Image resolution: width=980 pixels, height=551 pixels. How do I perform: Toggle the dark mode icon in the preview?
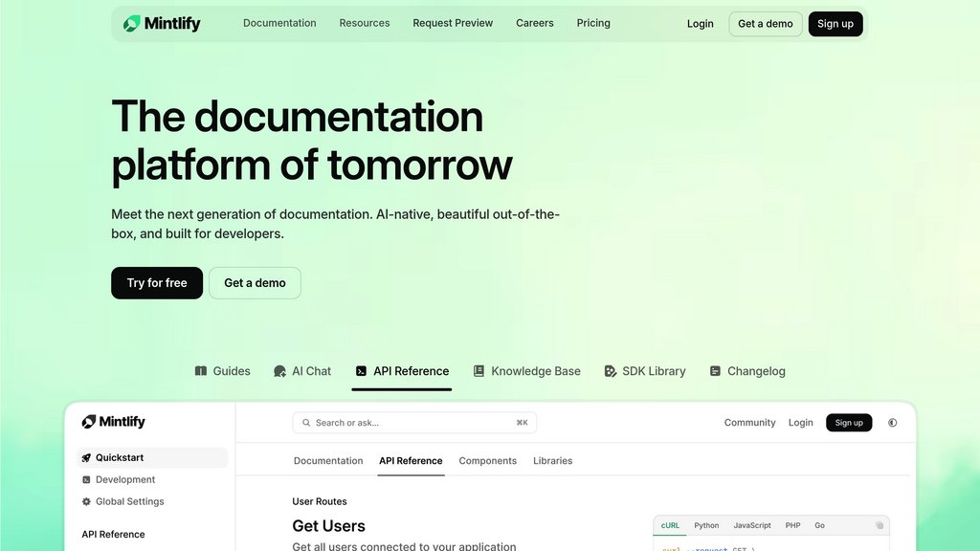[x=892, y=423]
